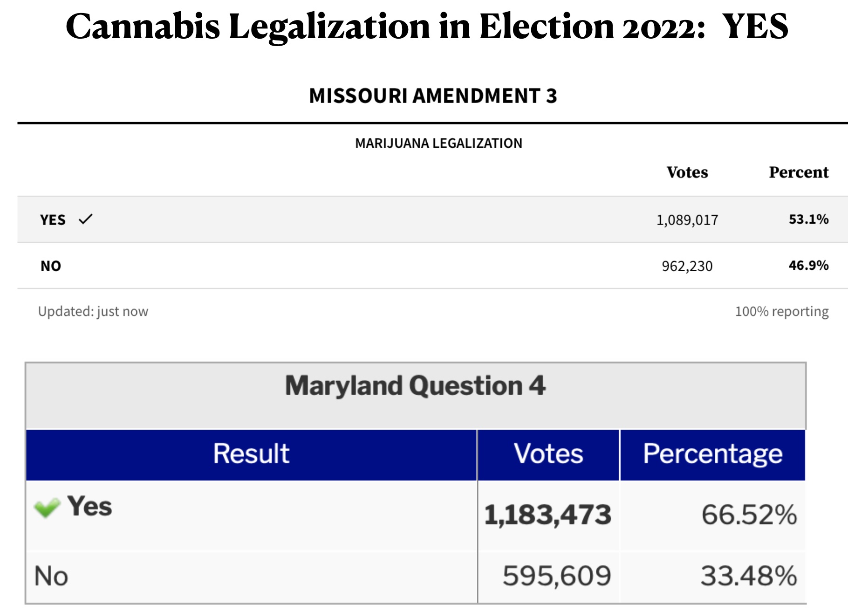Select the 1,183,473 Maryland Yes votes cell
The image size is (848, 616).
point(548,515)
